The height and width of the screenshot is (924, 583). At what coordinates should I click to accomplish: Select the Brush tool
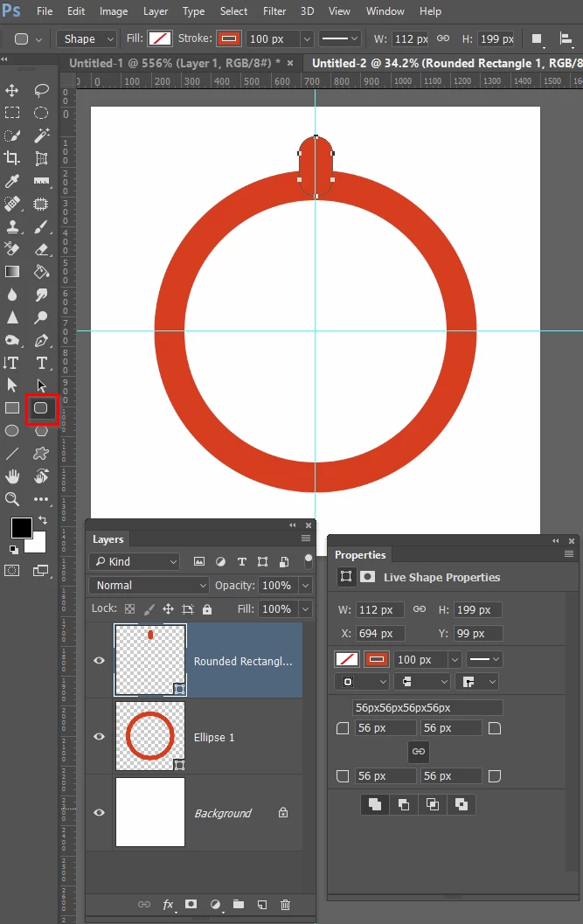pyautogui.click(x=41, y=227)
